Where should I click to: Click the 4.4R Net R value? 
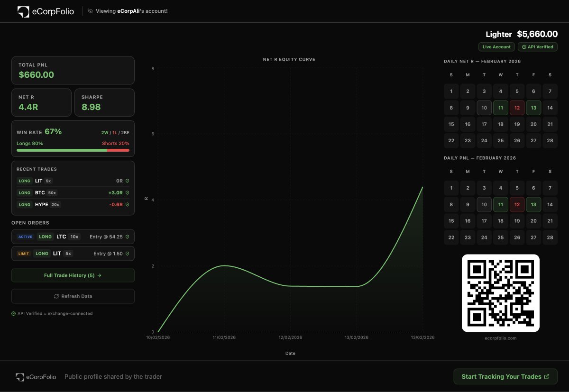tap(28, 107)
